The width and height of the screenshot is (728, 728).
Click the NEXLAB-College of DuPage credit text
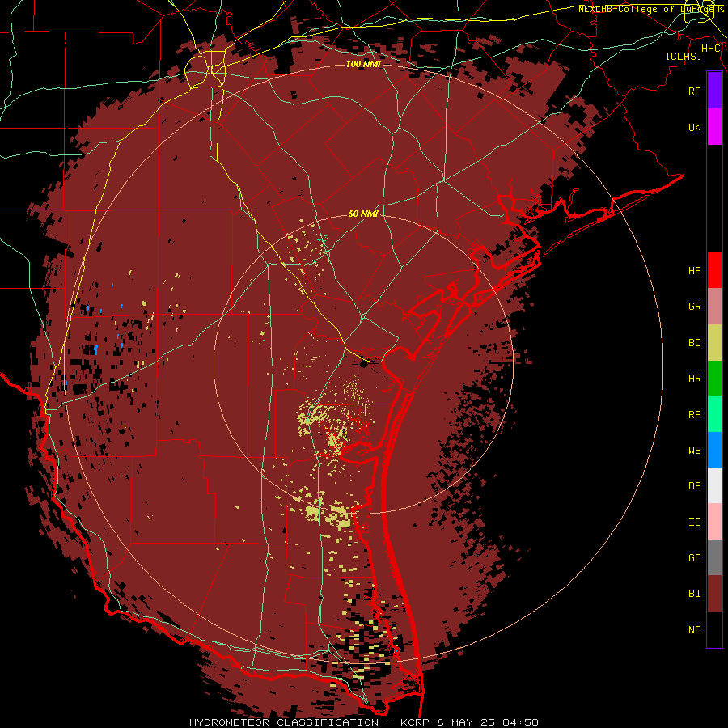click(650, 9)
